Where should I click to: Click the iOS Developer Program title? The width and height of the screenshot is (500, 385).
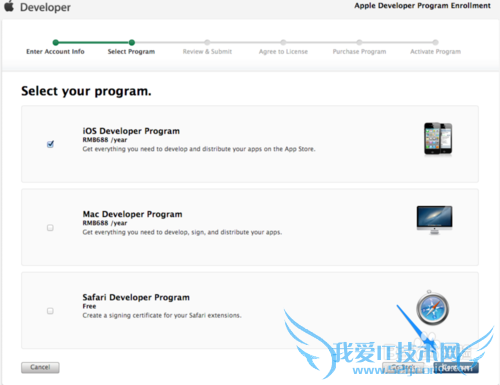click(x=131, y=131)
